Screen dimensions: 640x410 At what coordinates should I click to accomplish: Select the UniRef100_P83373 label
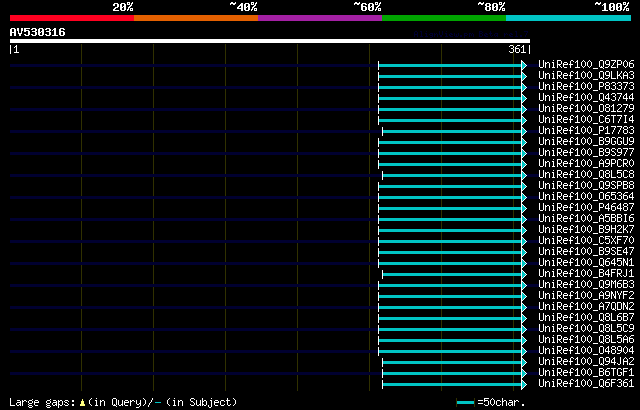coord(586,86)
